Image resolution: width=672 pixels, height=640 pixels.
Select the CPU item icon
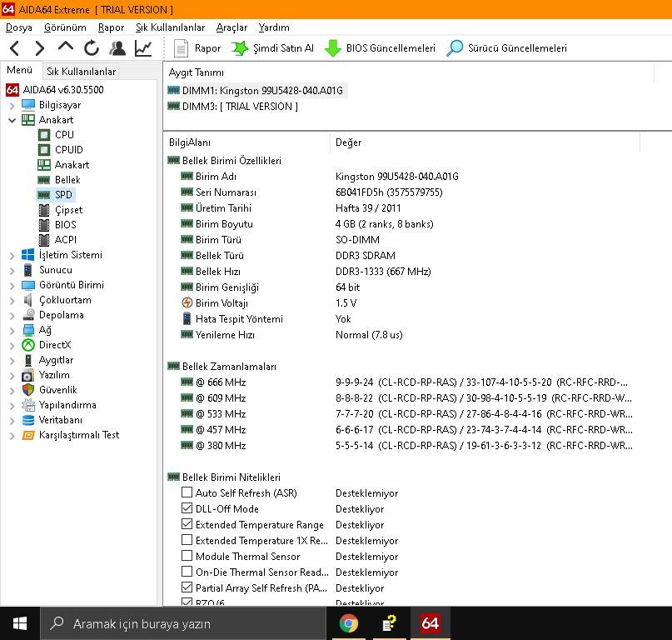[43, 135]
